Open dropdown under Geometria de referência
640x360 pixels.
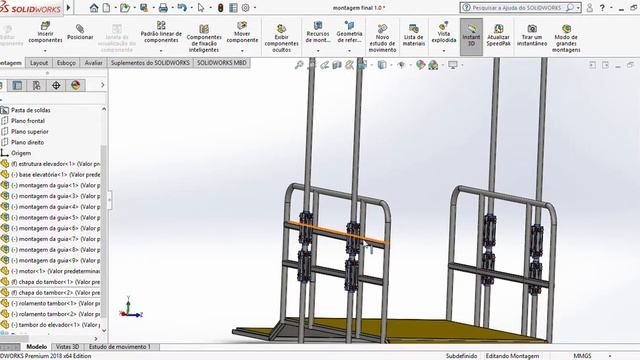click(x=349, y=51)
